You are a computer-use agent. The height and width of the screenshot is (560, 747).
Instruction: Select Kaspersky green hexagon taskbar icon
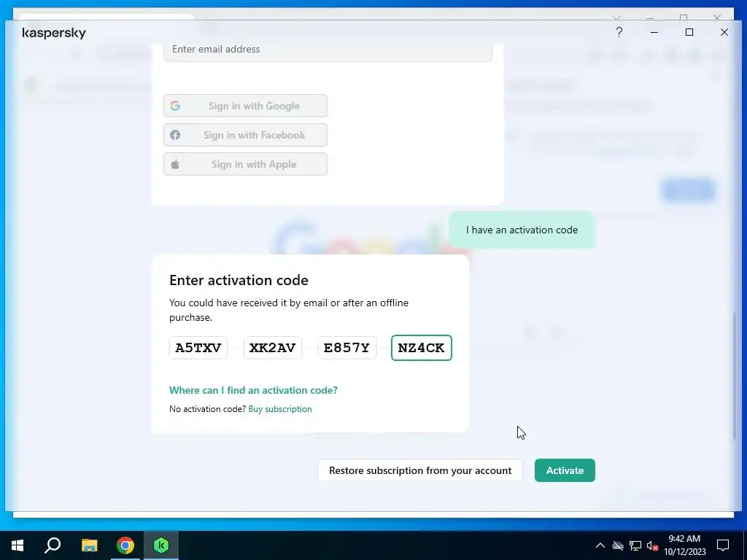[x=161, y=545]
